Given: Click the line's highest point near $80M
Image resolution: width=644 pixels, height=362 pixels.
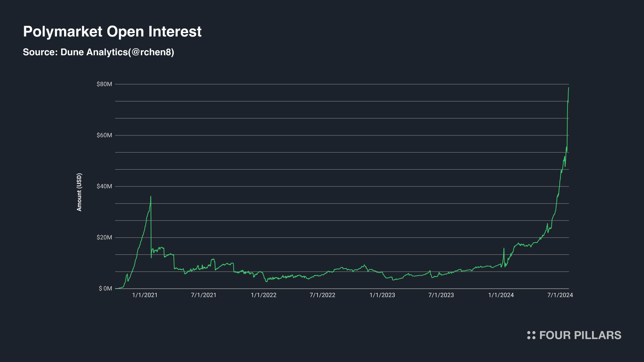Looking at the screenshot, I should coord(569,88).
